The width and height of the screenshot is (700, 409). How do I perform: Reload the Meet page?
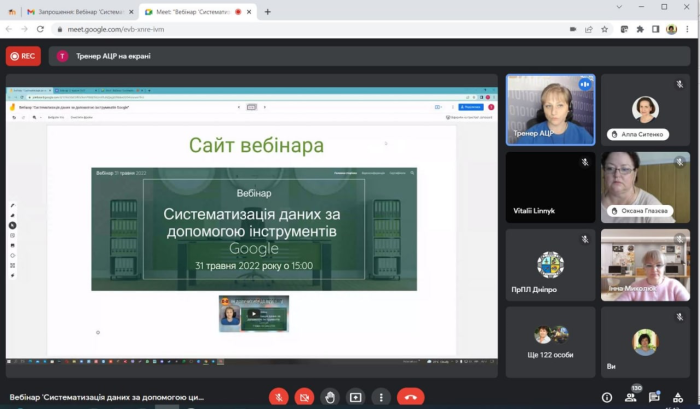[x=40, y=29]
